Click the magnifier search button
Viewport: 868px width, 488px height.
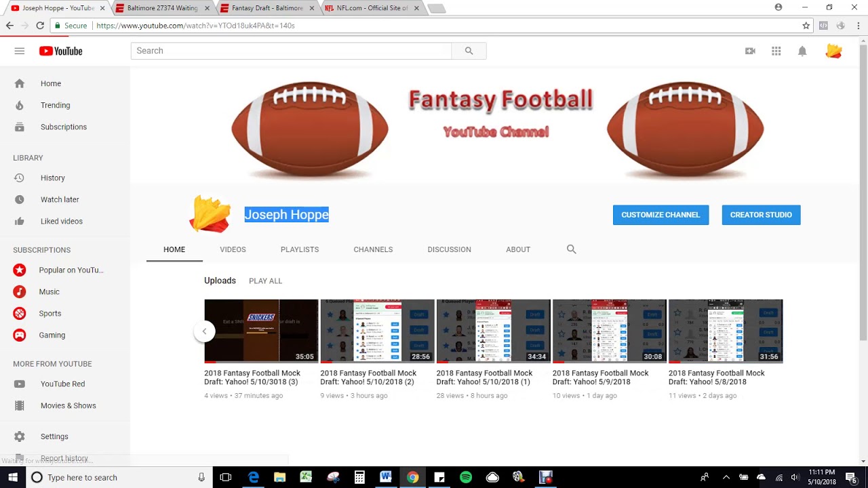(x=469, y=51)
